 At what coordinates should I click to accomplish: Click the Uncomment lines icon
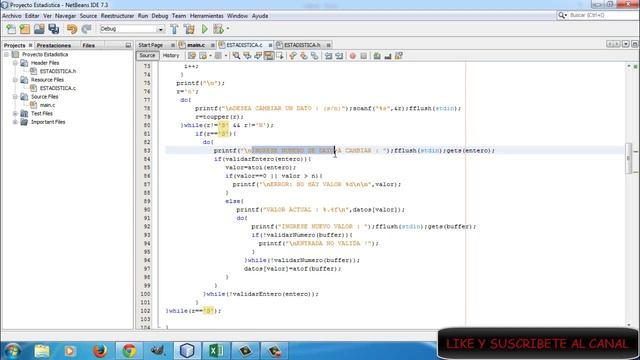click(x=388, y=56)
